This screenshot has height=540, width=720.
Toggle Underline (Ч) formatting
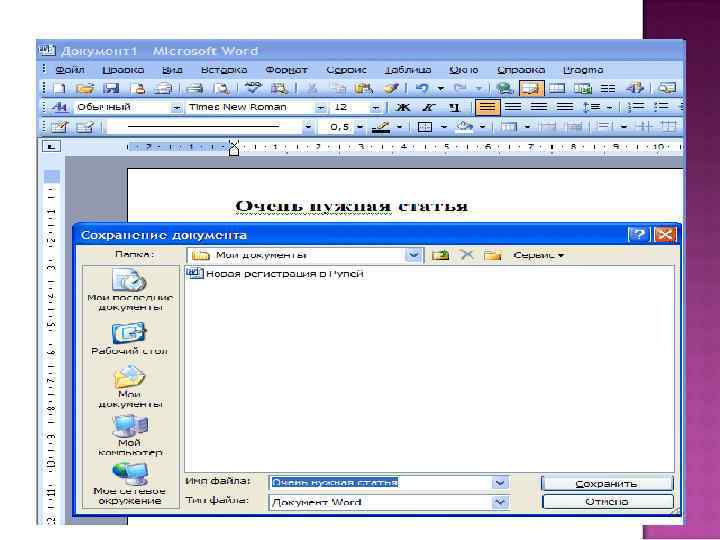pos(454,107)
